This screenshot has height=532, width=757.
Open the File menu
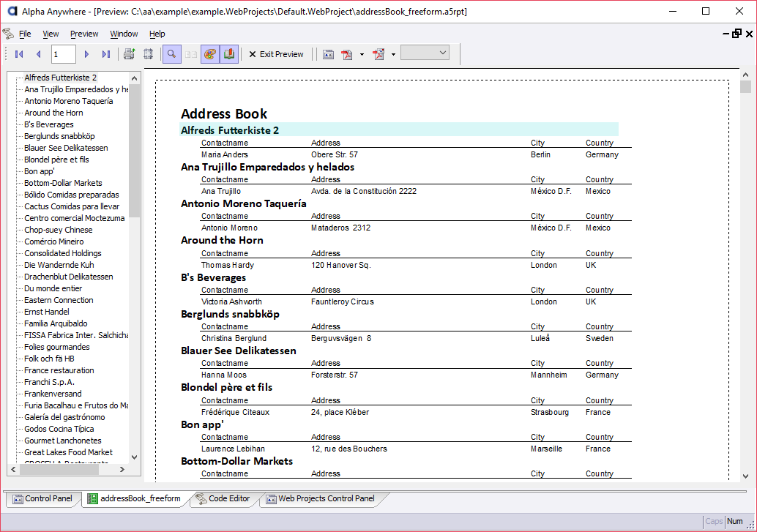(x=25, y=34)
